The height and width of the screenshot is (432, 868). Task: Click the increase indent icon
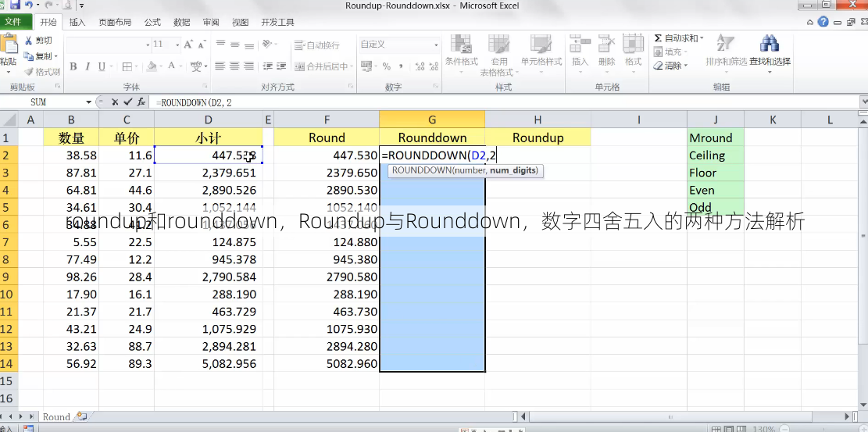pos(282,66)
